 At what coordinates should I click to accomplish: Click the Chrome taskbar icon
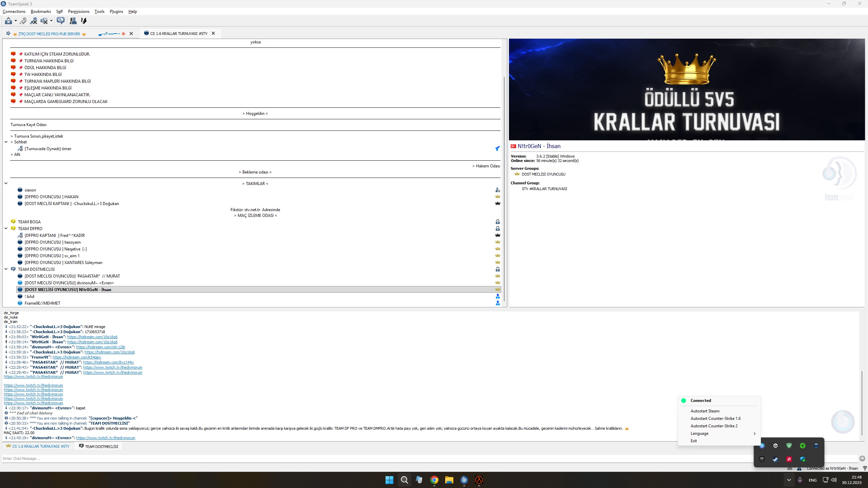click(434, 480)
